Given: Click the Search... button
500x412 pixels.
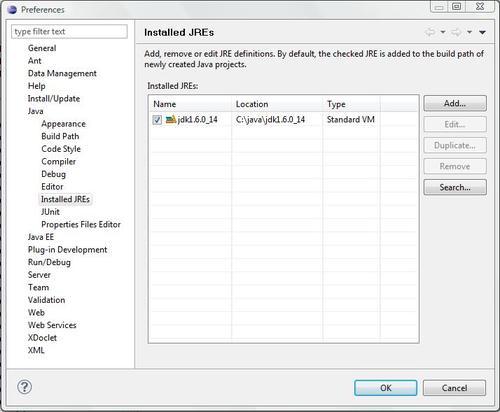Looking at the screenshot, I should (455, 187).
